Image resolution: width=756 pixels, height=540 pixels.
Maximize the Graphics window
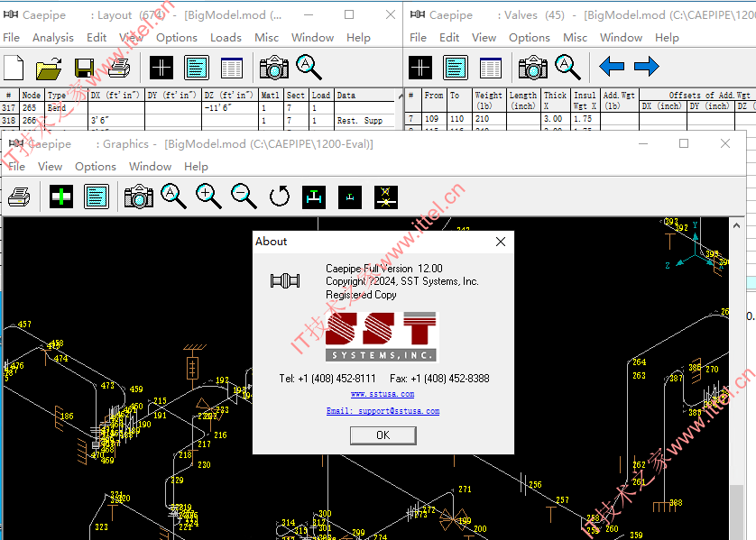pos(684,143)
